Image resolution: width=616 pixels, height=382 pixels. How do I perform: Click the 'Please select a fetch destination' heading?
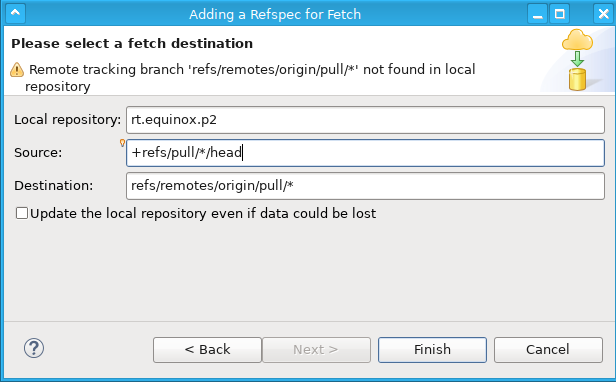[x=132, y=44]
